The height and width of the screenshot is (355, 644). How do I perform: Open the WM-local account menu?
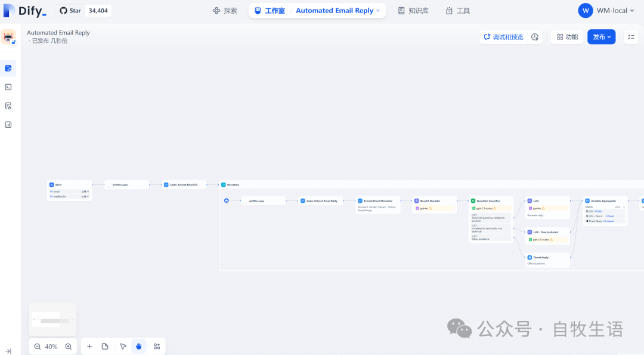point(606,11)
